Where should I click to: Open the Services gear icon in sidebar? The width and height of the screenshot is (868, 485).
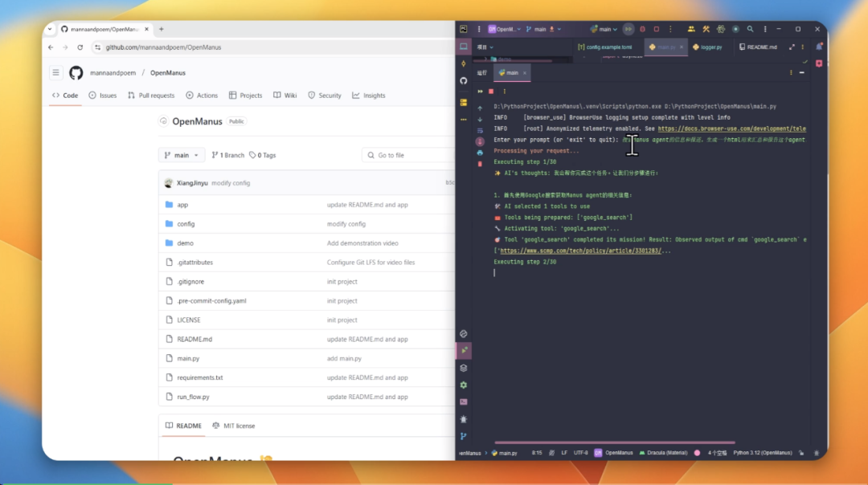[464, 385]
